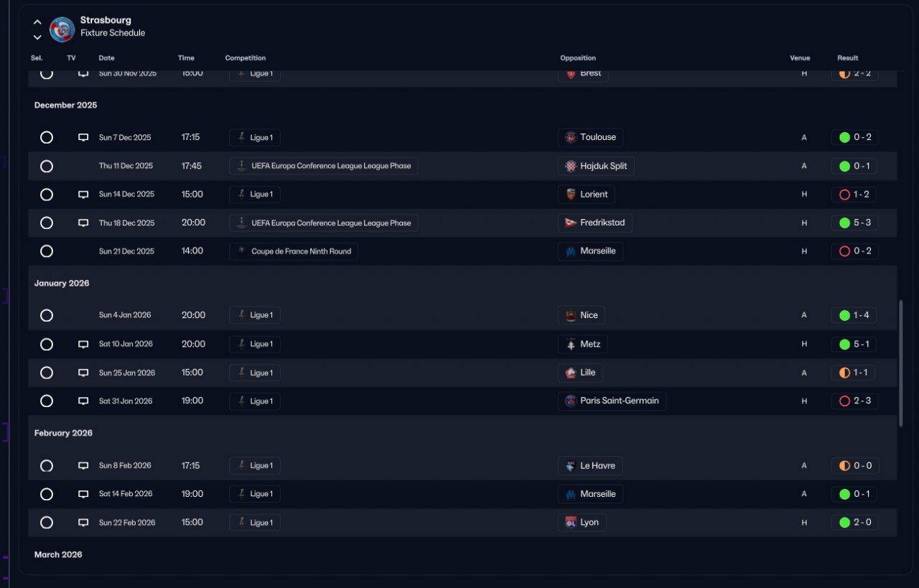This screenshot has height=588, width=919.
Task: Click the Time column header
Action: [186, 58]
